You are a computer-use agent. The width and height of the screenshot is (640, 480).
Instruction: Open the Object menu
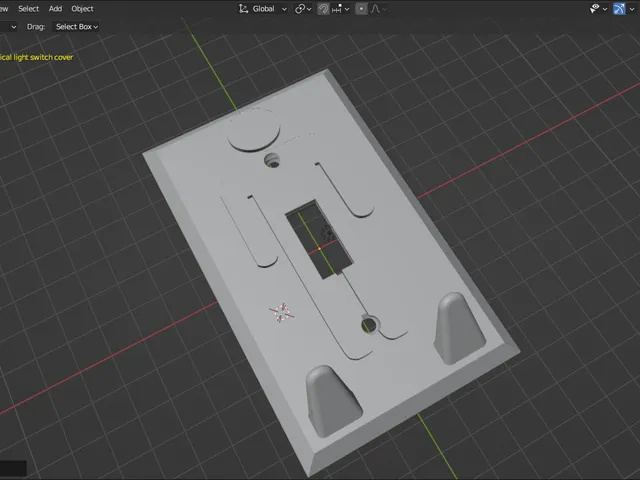tap(82, 9)
